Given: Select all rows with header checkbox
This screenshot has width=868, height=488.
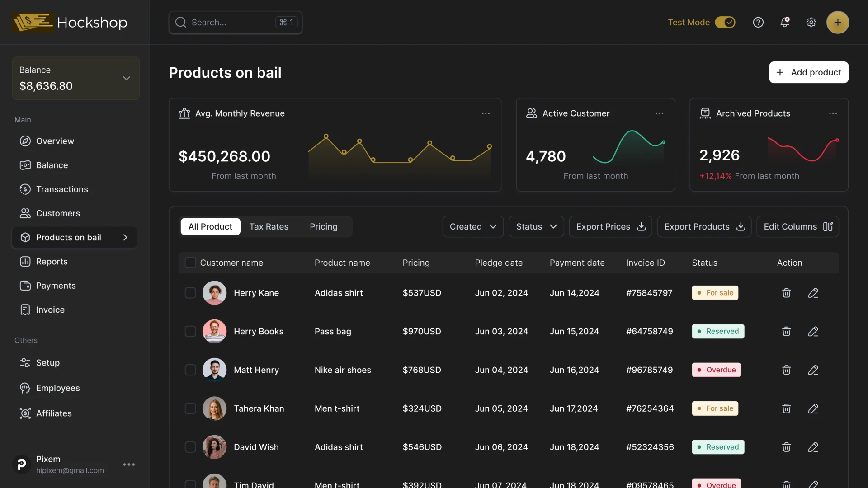Looking at the screenshot, I should (190, 263).
